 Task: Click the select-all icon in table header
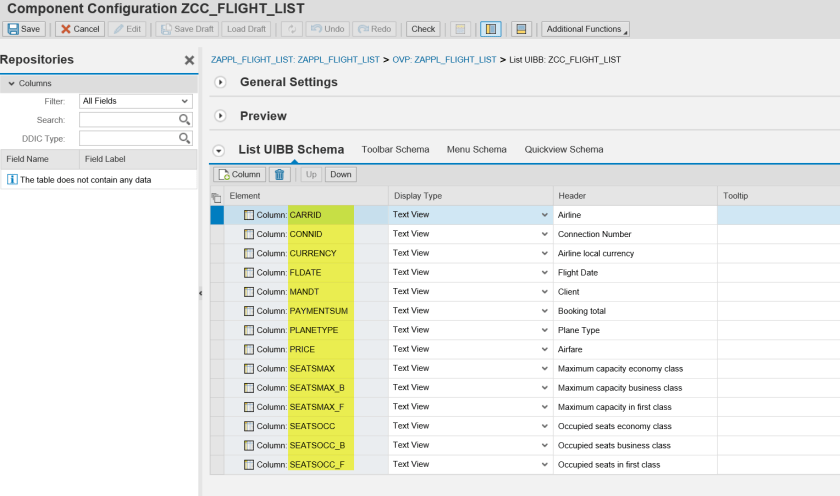(217, 197)
